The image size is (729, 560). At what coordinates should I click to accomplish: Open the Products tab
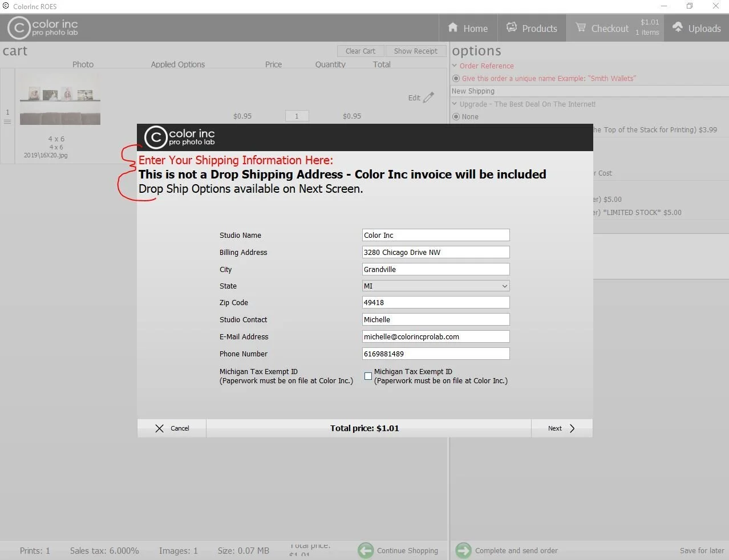[532, 28]
